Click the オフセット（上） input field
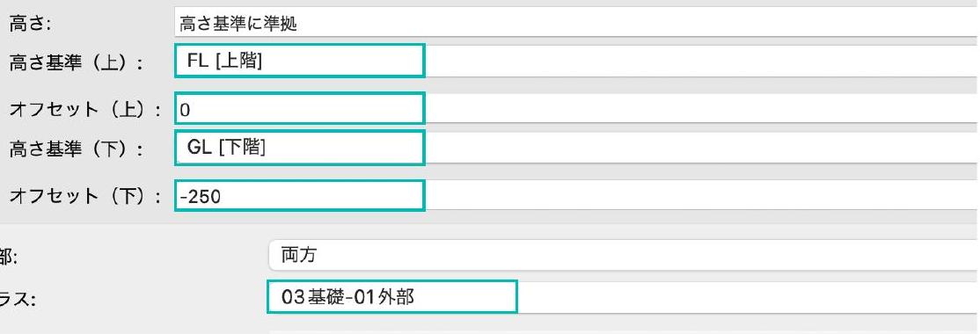Image resolution: width=980 pixels, height=334 pixels. [576, 109]
